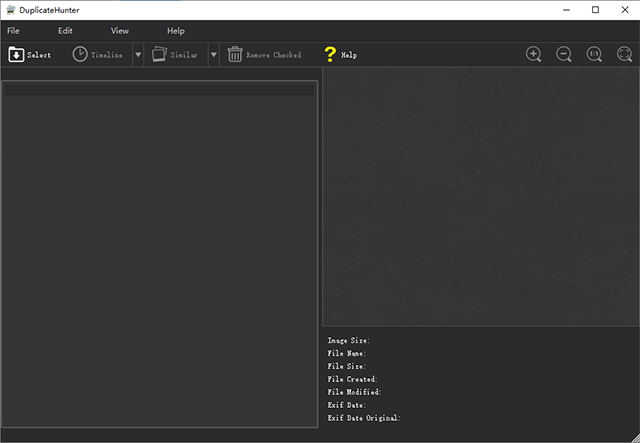Screen dimensions: 640x443
Task: Click the yellow question mark Help icon
Action: 330,54
